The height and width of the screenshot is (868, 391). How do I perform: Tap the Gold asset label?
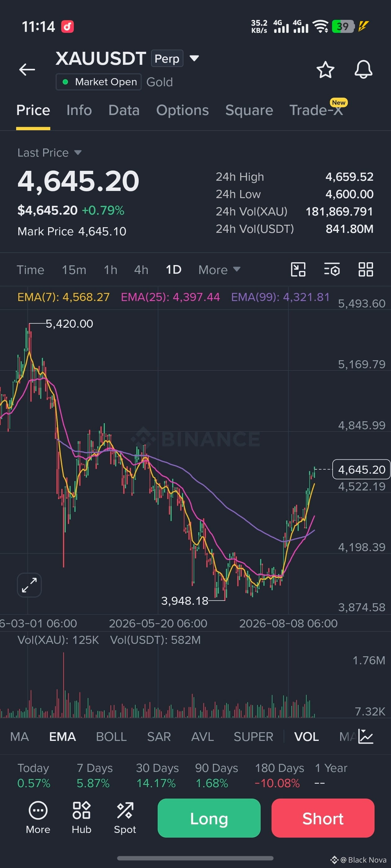(160, 82)
